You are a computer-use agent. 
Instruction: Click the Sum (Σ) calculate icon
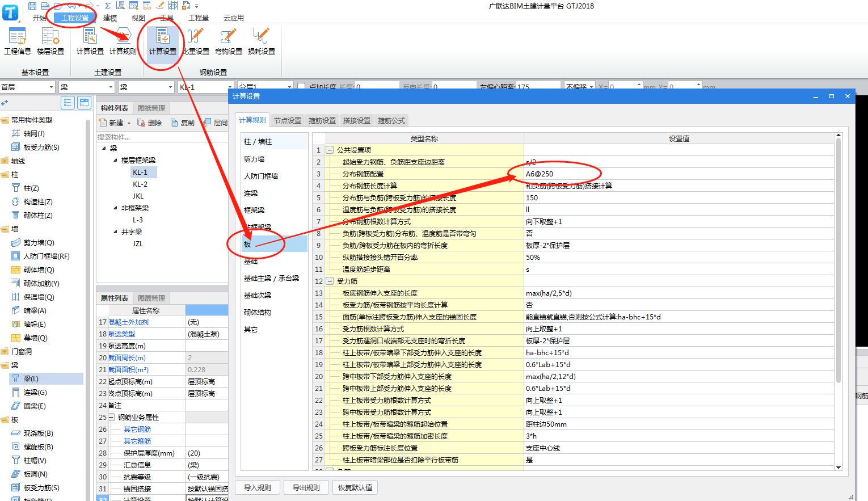(x=107, y=6)
